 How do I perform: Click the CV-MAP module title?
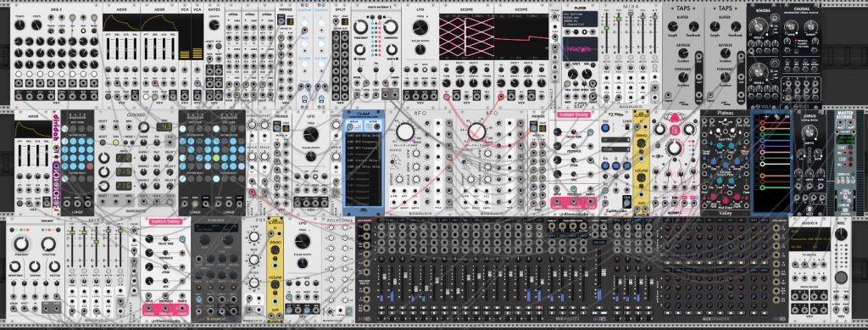[363, 114]
